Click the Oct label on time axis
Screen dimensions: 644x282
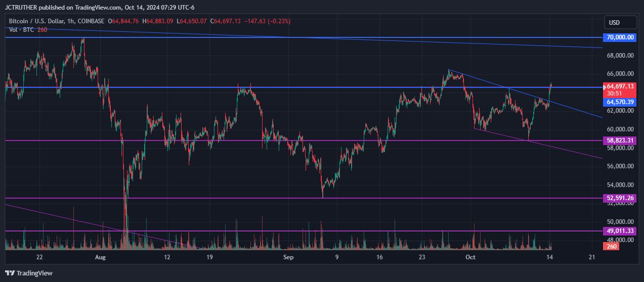471,257
